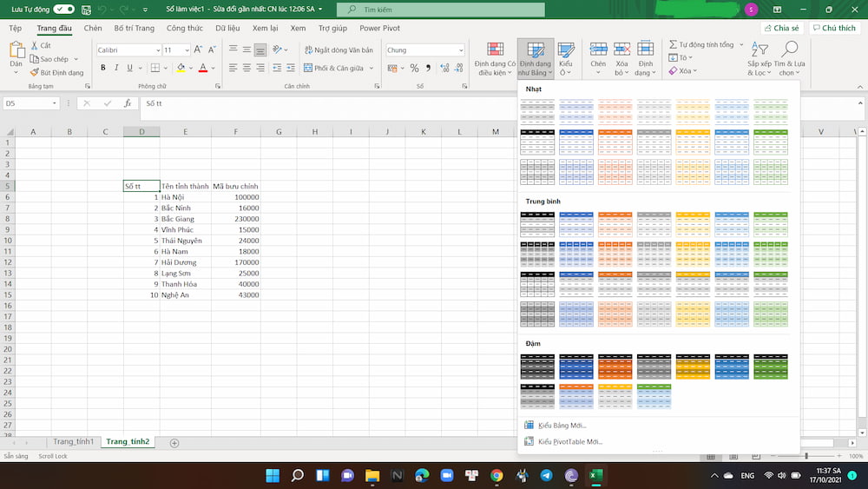The width and height of the screenshot is (868, 489).
Task: Apply bold formatting with B
Action: [103, 68]
